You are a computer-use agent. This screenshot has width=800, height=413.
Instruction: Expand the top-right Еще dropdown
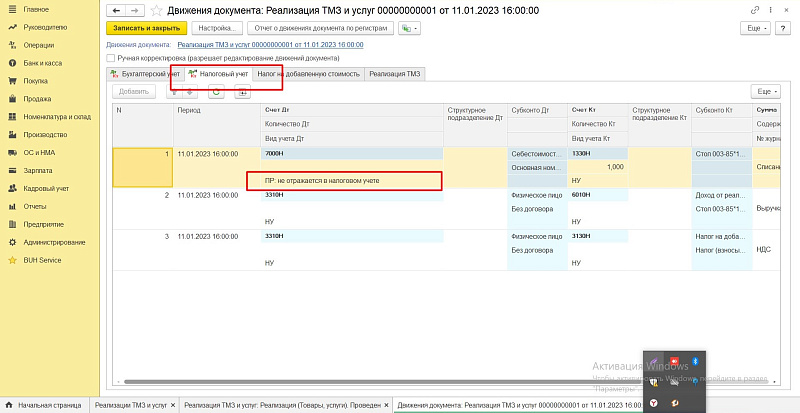[x=757, y=29]
